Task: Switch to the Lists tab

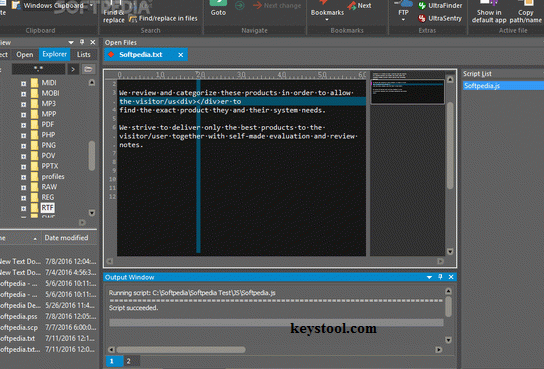Action: (84, 54)
